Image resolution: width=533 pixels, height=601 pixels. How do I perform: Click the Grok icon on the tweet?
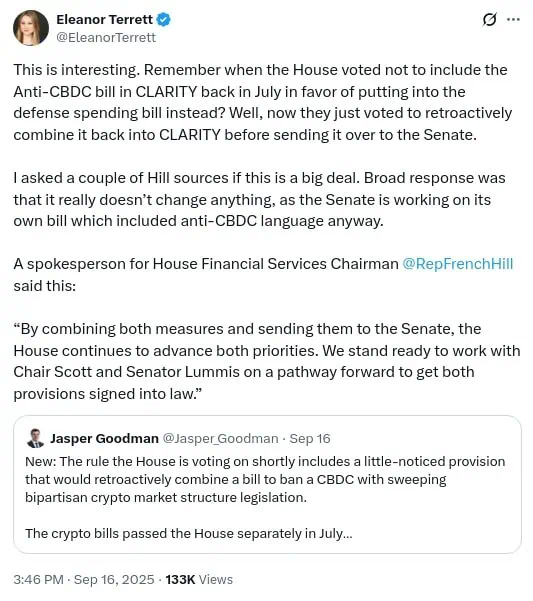pyautogui.click(x=489, y=19)
